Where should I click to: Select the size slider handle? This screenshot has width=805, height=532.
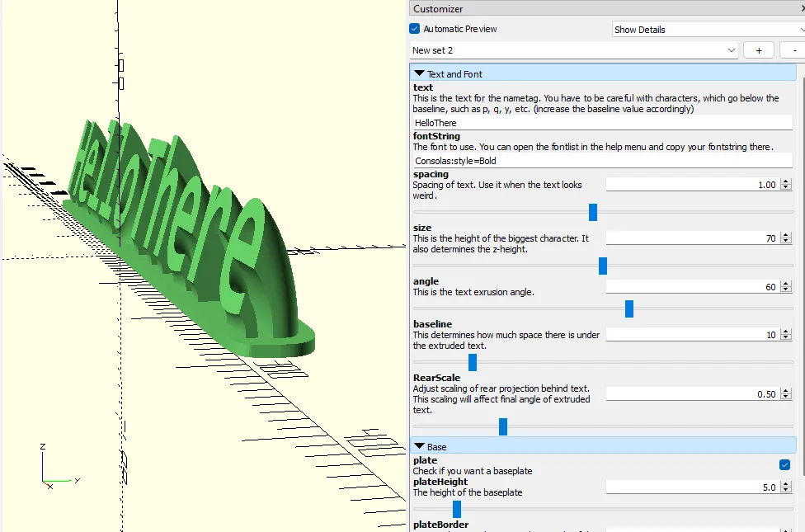click(x=602, y=266)
